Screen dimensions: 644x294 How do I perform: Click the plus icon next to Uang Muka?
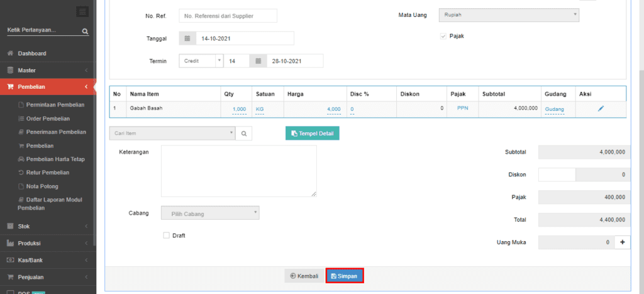pos(623,242)
